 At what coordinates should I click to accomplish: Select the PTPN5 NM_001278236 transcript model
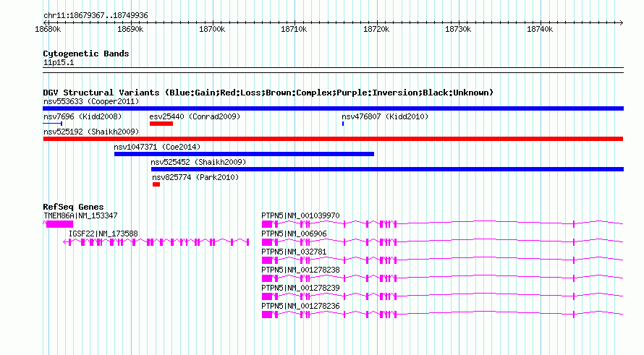point(442,314)
